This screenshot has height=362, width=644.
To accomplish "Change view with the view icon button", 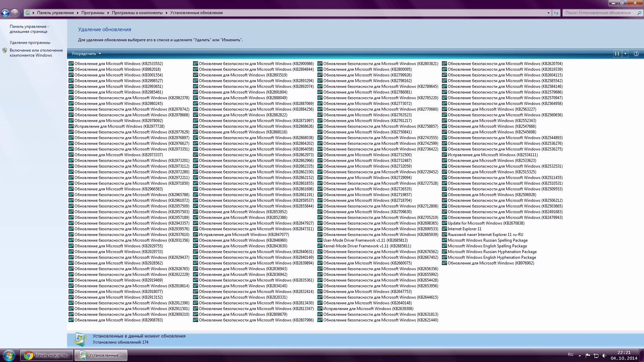I will pos(617,54).
